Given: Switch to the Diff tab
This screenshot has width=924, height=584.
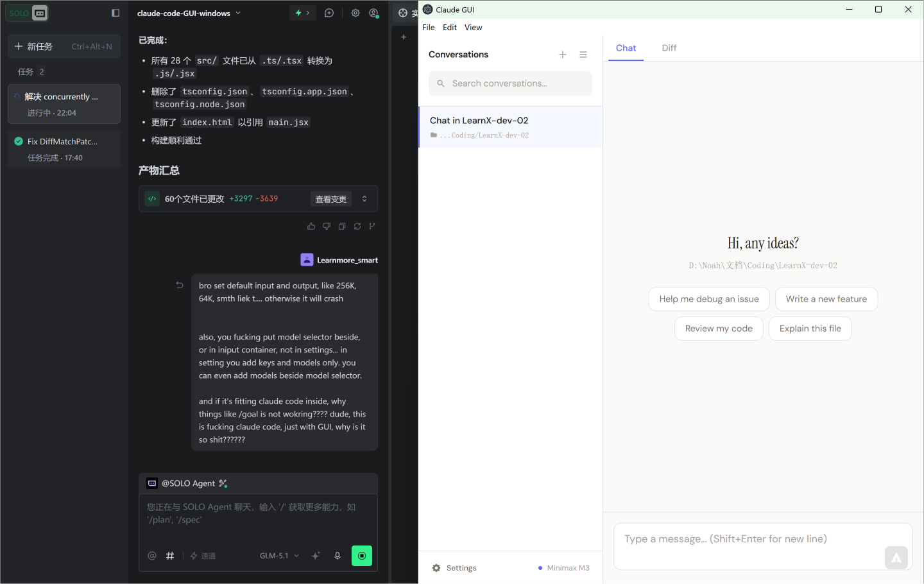Looking at the screenshot, I should coord(669,48).
